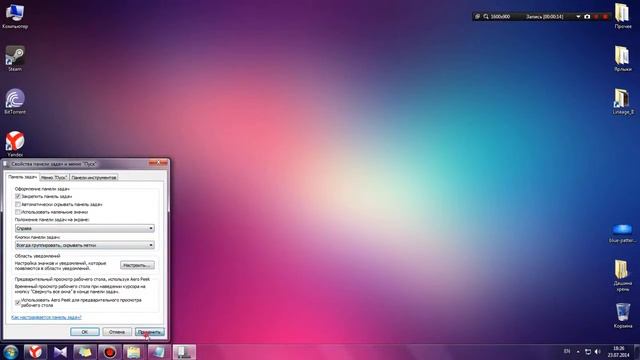Open the Sticky Notes taskbar icon
This screenshot has width=640, height=360.
pos(84,352)
